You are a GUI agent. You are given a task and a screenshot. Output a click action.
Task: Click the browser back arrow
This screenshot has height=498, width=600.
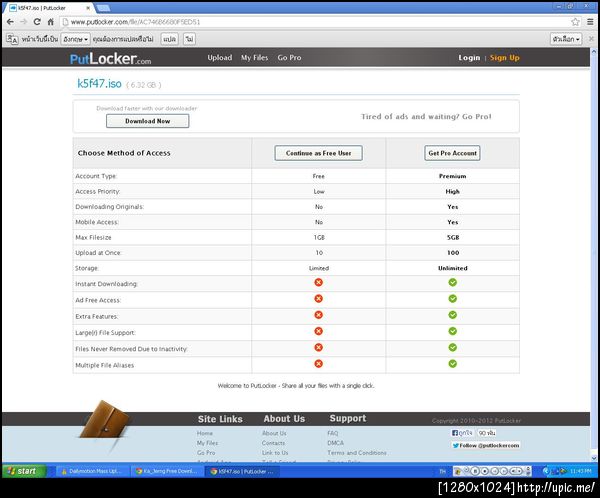coord(10,22)
